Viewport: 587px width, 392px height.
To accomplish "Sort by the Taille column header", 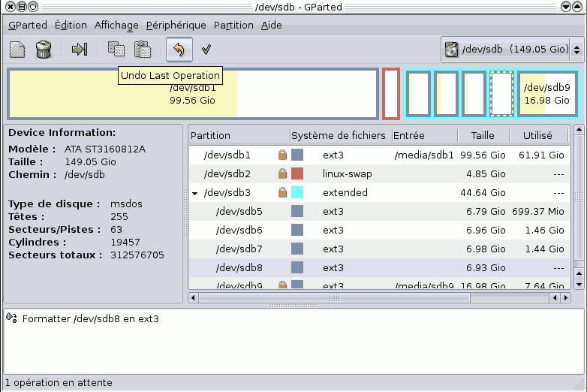I will (483, 136).
